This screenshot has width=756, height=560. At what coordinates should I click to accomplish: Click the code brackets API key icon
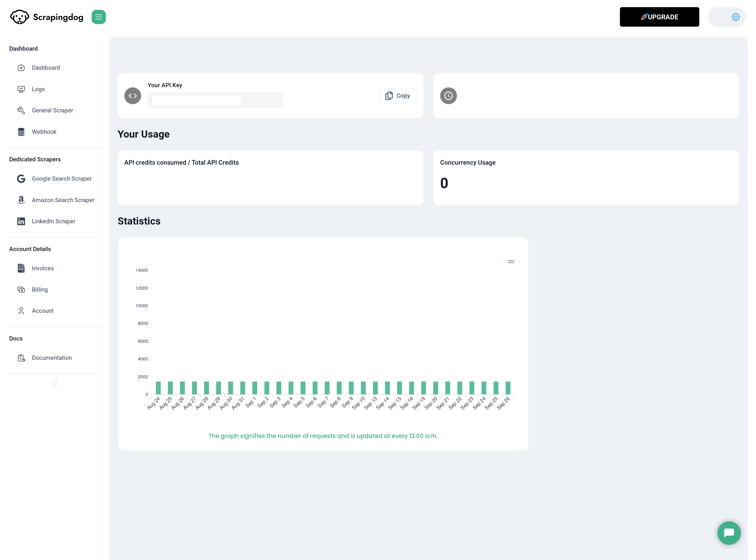pyautogui.click(x=133, y=96)
